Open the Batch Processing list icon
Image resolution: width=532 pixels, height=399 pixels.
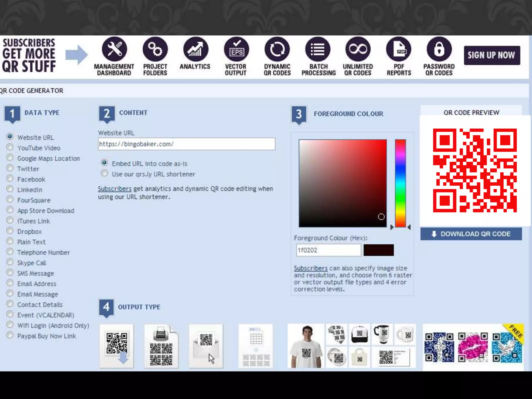tap(318, 49)
